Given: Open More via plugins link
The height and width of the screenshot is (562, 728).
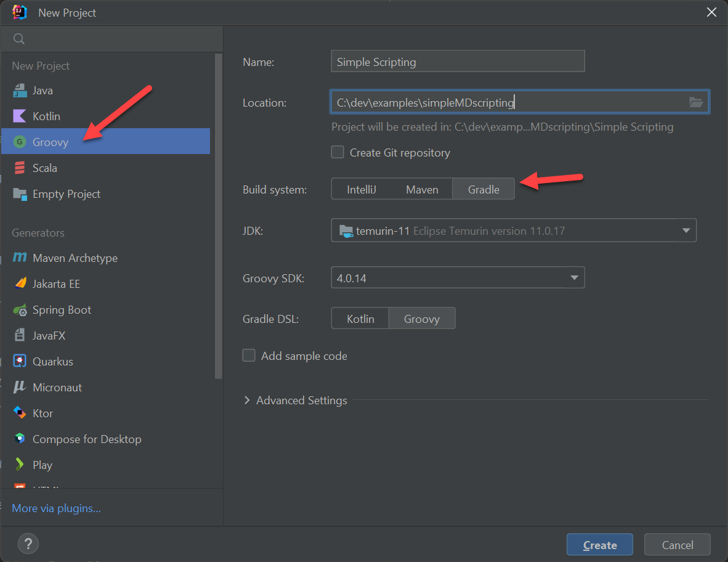Looking at the screenshot, I should click(56, 508).
